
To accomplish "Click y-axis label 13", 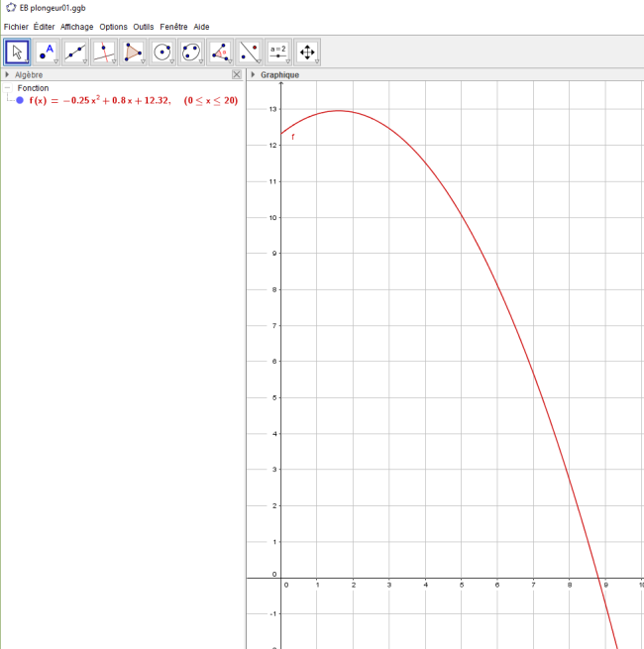I will point(272,109).
